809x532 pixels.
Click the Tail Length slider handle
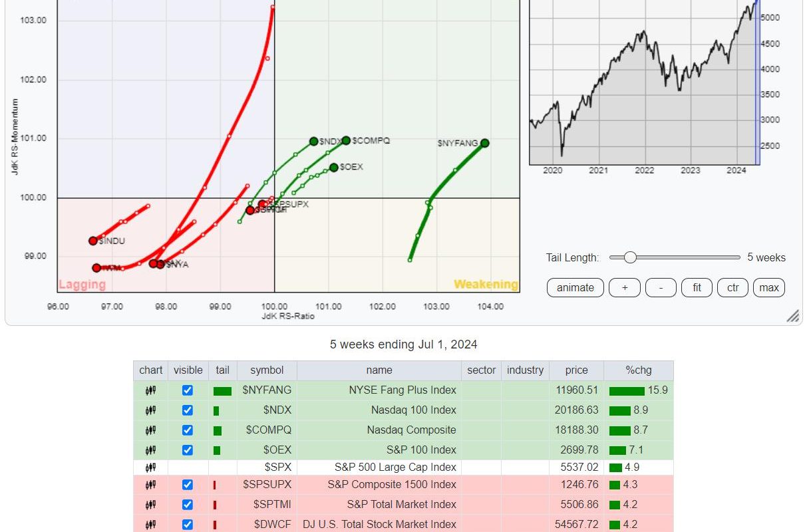click(x=630, y=257)
